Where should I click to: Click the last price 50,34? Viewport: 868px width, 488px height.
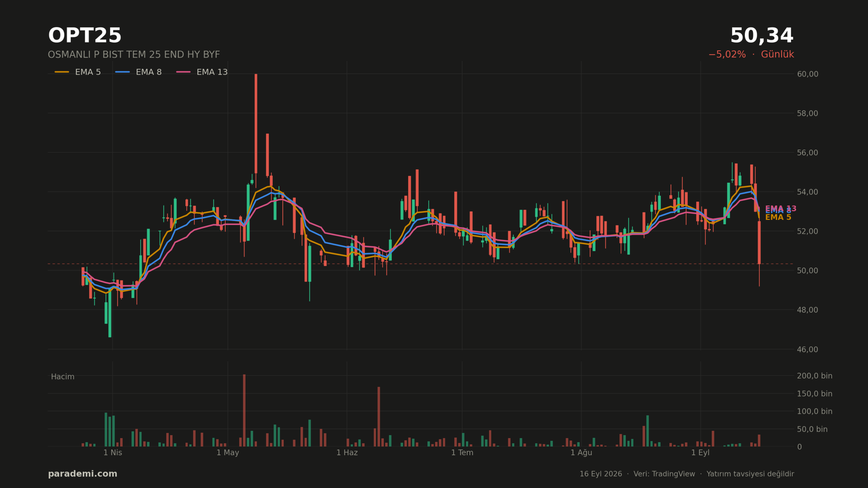[762, 36]
